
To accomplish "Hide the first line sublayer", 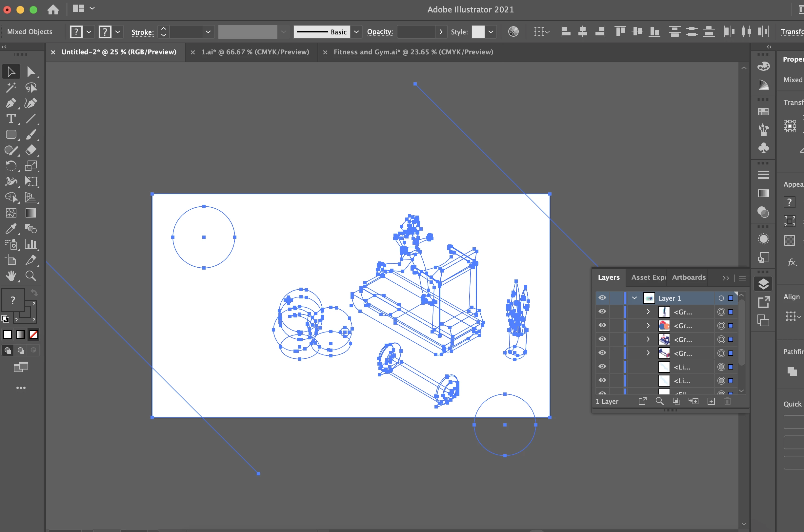I will coord(602,367).
